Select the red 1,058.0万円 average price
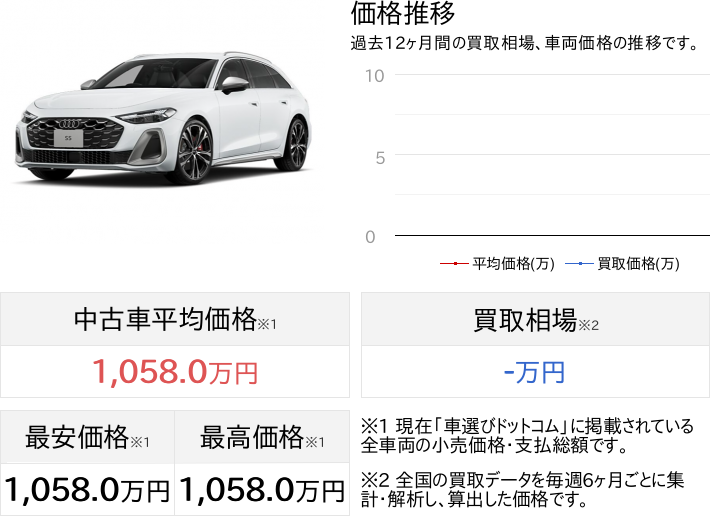The width and height of the screenshot is (710, 516). (175, 372)
